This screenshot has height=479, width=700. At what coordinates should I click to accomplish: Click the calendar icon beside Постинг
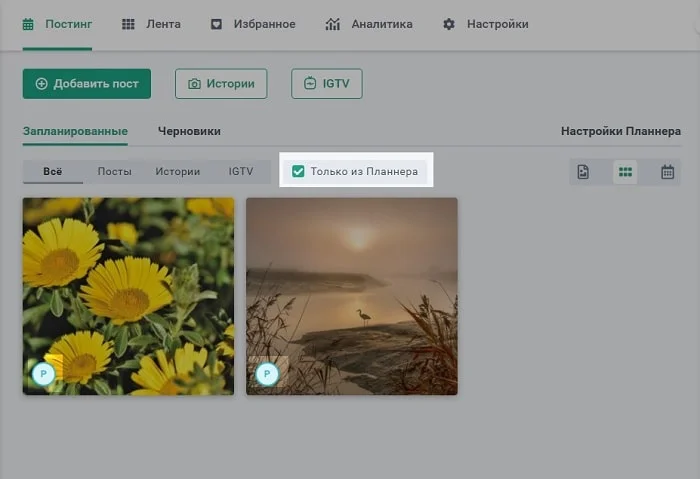pyautogui.click(x=28, y=24)
